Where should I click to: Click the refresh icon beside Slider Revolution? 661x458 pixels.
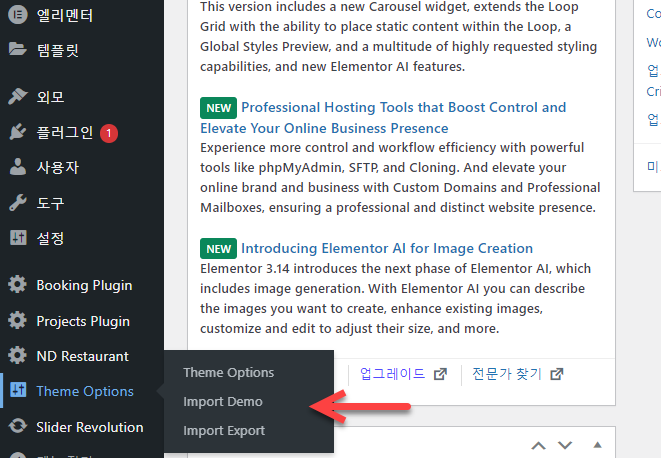click(x=18, y=426)
